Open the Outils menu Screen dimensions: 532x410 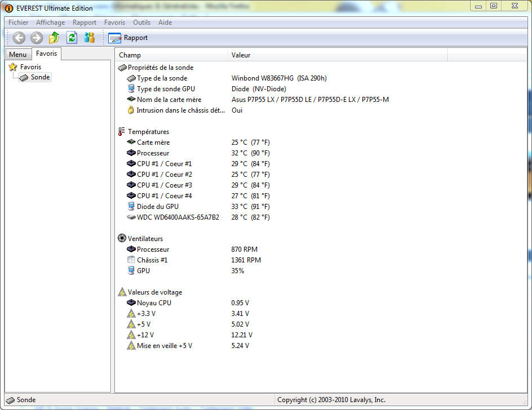click(141, 23)
